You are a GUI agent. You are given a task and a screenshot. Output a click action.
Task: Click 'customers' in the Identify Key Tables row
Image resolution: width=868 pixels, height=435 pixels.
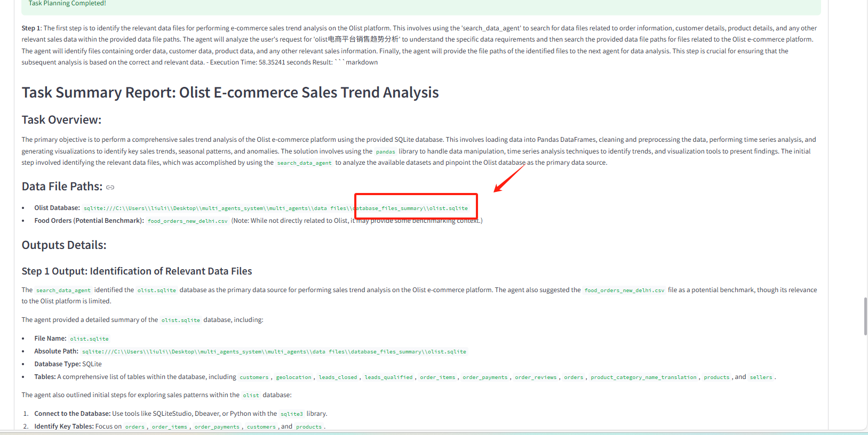(261, 427)
